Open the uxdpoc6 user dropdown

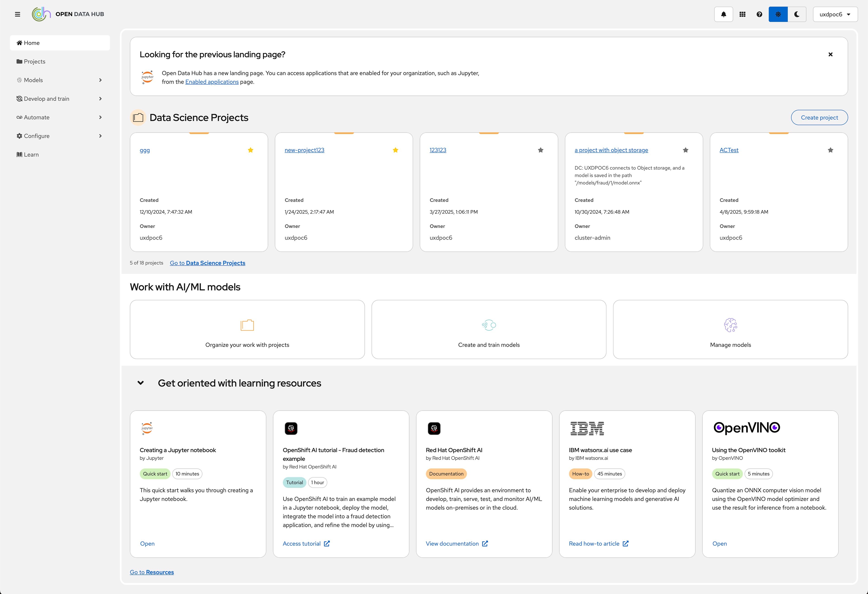click(835, 14)
